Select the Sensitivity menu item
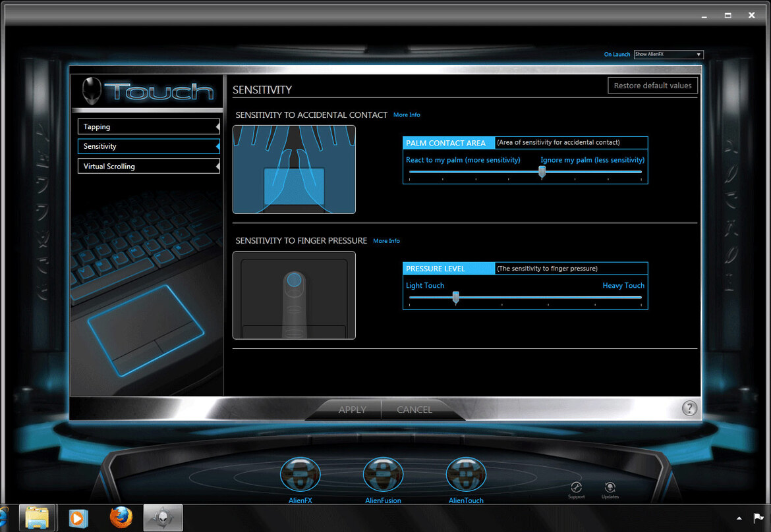This screenshot has height=532, width=771. 148,146
